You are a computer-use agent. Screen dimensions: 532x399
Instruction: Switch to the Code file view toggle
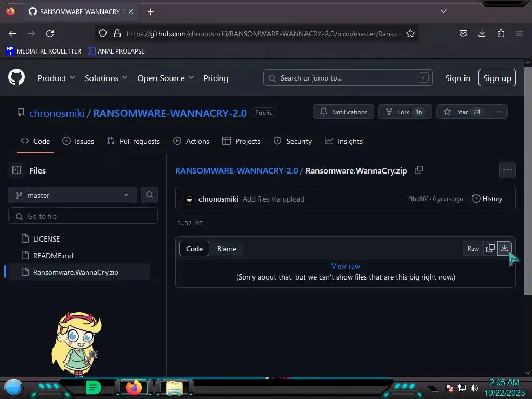194,249
